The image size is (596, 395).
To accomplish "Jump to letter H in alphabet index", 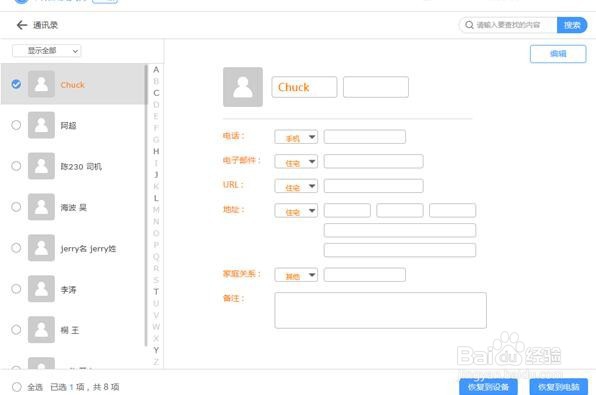I will pos(156,151).
